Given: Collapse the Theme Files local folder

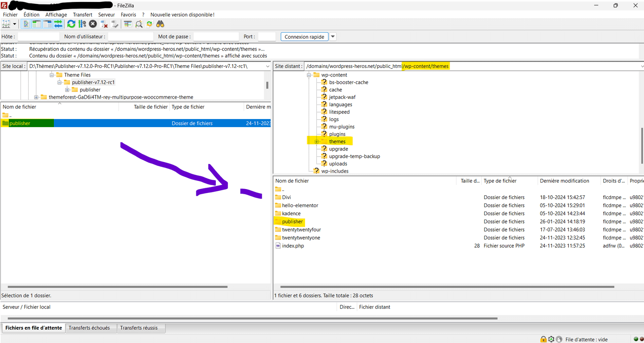Looking at the screenshot, I should (52, 75).
